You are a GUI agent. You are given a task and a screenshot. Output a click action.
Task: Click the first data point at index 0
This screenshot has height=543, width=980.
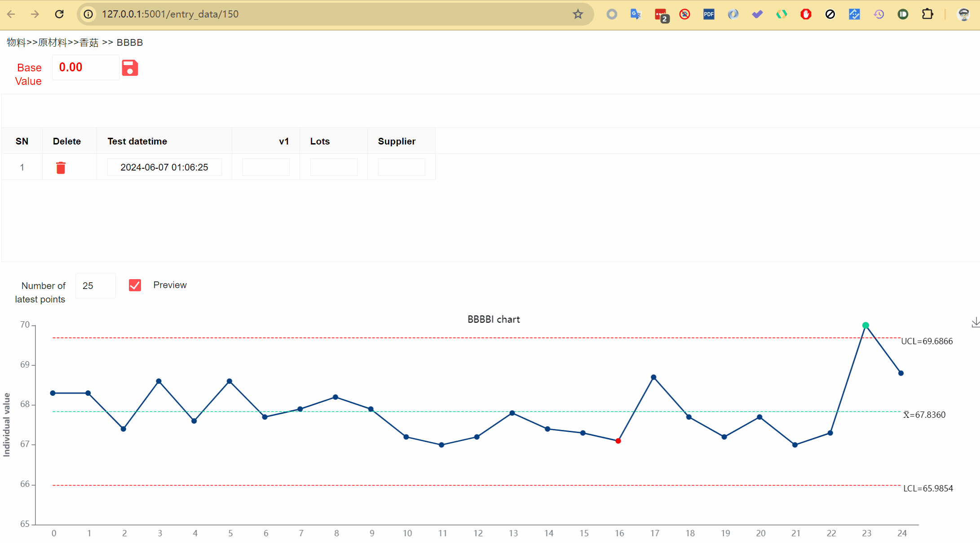[x=53, y=393]
